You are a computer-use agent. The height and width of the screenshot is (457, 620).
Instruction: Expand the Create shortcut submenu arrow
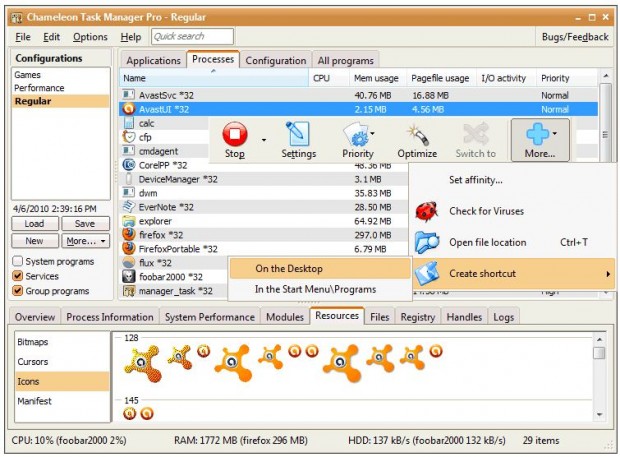608,274
